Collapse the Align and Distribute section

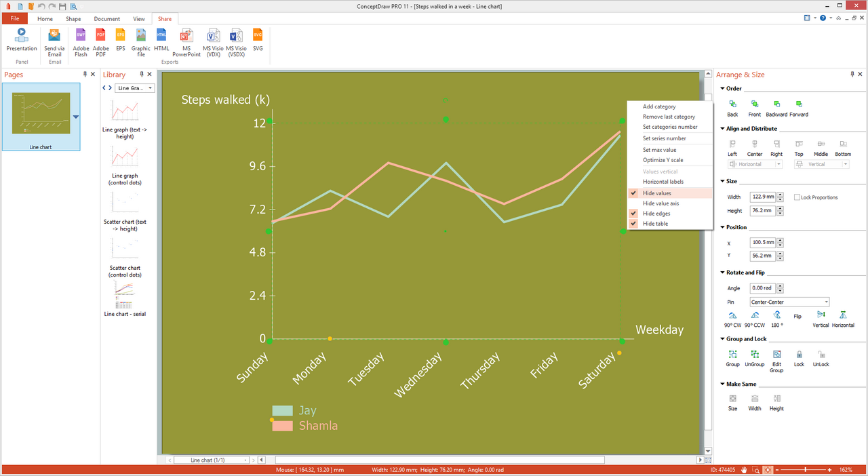722,128
